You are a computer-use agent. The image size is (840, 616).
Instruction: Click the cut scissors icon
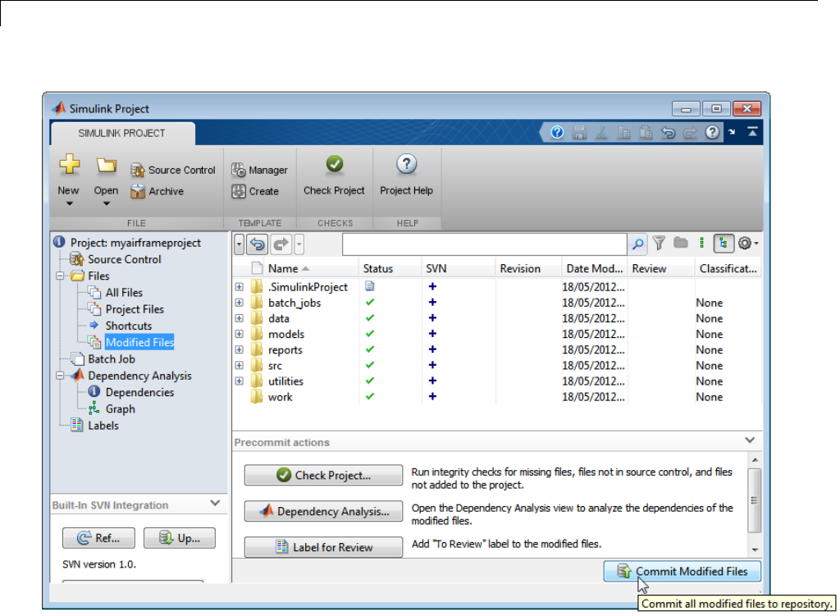pos(601,132)
